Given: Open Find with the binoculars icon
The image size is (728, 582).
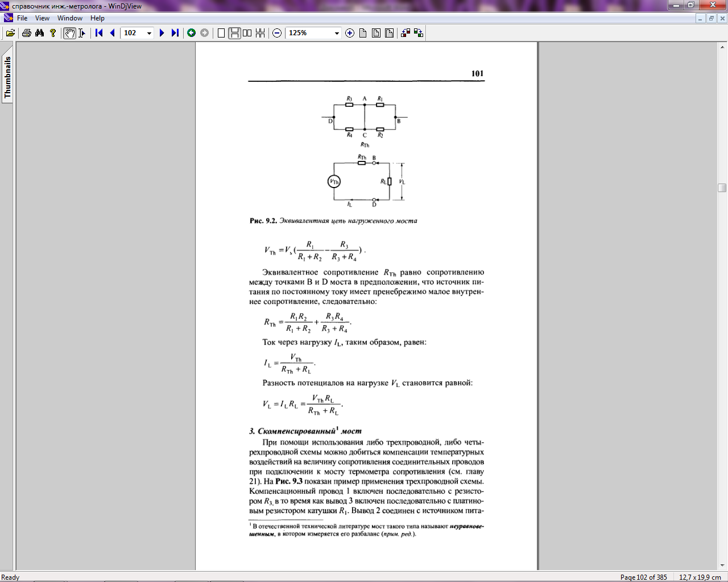Looking at the screenshot, I should [x=39, y=33].
